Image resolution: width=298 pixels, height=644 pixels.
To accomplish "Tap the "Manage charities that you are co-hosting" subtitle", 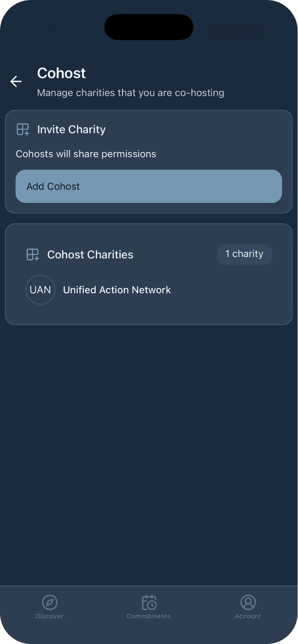I will click(x=131, y=93).
